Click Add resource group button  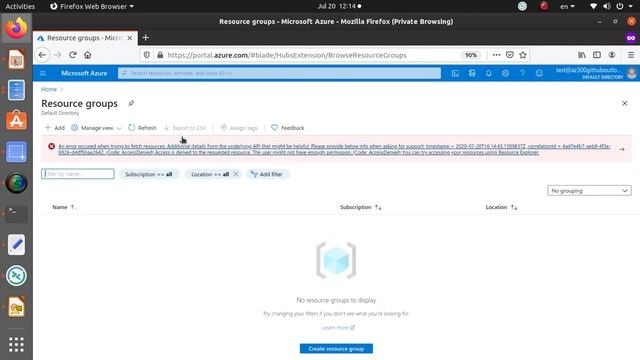[55, 128]
